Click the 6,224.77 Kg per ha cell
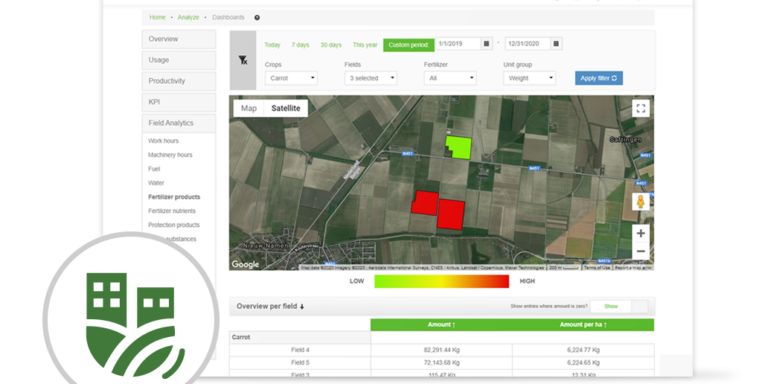Image resolution: width=768 pixels, height=384 pixels. click(583, 350)
